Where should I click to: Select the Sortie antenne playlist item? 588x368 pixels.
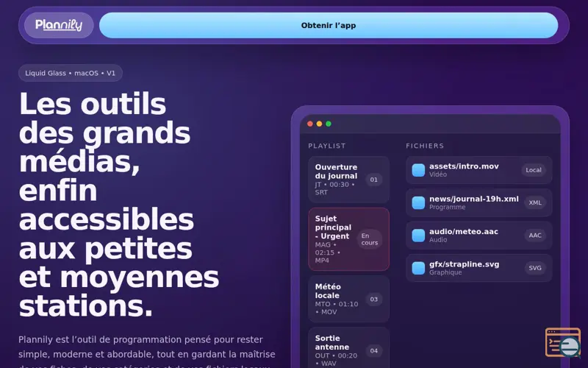[x=348, y=349]
